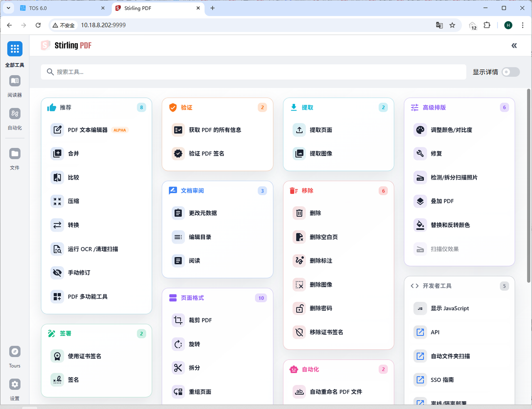This screenshot has width=532, height=409.
Task: Close the Stirling PDF browser tab
Action: point(198,8)
